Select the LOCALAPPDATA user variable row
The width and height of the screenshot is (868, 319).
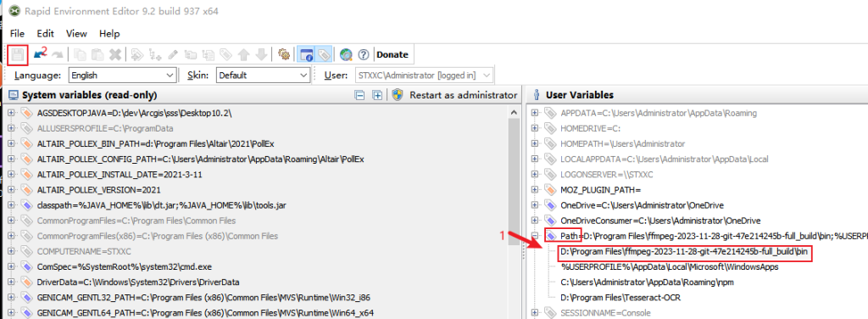pos(665,159)
